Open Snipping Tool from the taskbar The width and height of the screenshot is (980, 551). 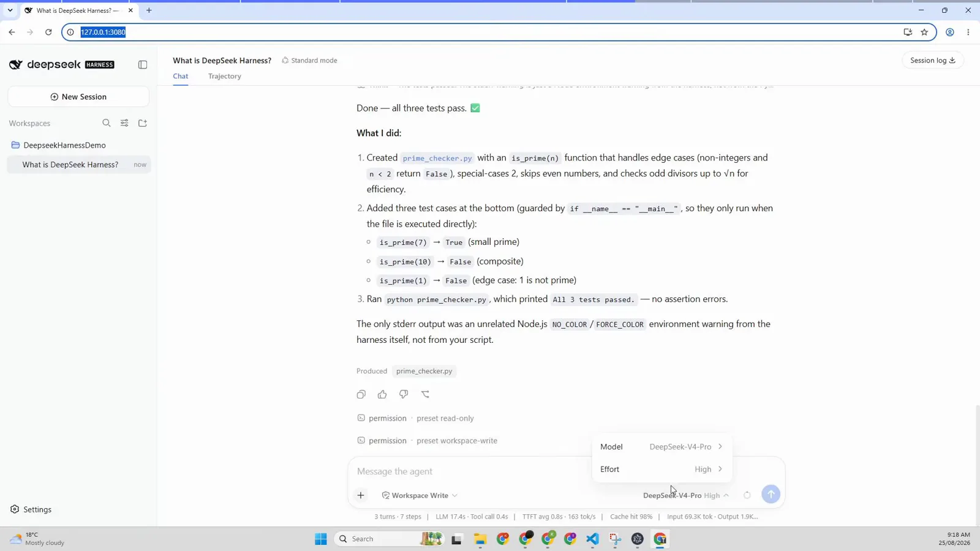[615, 539]
